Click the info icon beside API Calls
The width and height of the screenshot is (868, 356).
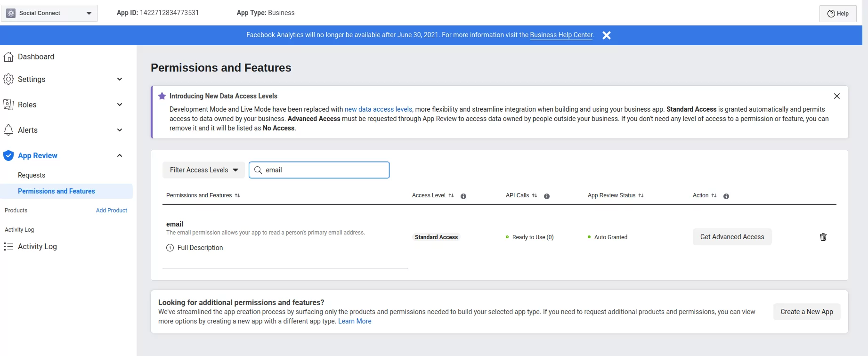pyautogui.click(x=547, y=196)
